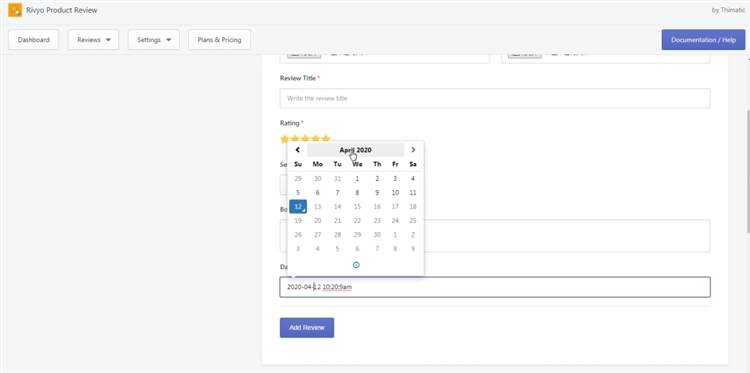Select April 13 in calendar
This screenshot has width=750, height=373.
click(x=318, y=207)
